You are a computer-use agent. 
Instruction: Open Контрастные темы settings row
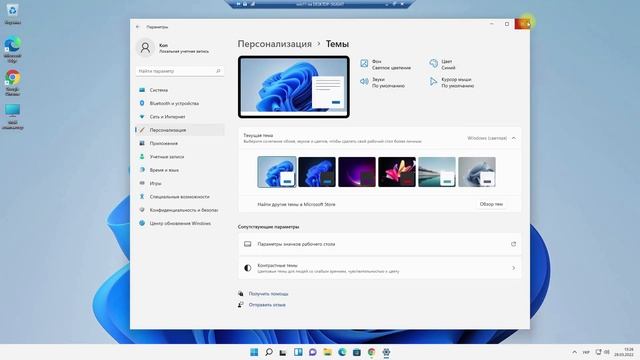pyautogui.click(x=380, y=268)
